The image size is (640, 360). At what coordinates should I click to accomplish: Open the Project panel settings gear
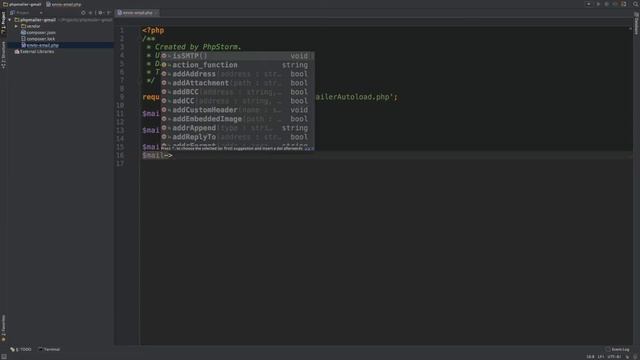pyautogui.click(x=100, y=13)
